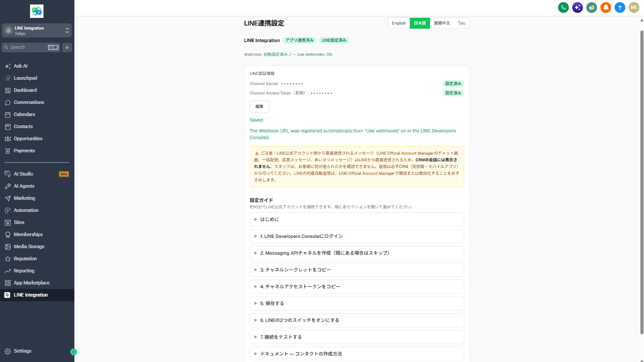Click the Dashboard grid icon
This screenshot has height=362, width=644.
[x=8, y=90]
